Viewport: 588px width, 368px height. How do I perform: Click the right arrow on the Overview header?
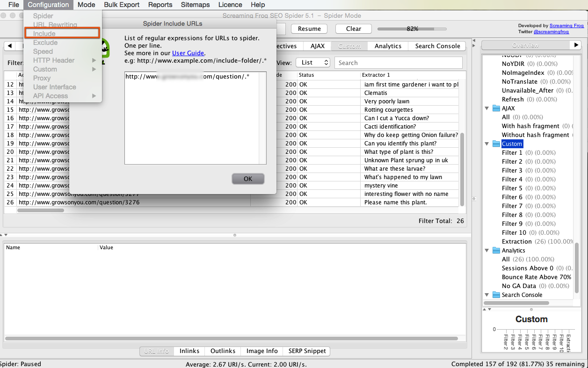(x=576, y=45)
